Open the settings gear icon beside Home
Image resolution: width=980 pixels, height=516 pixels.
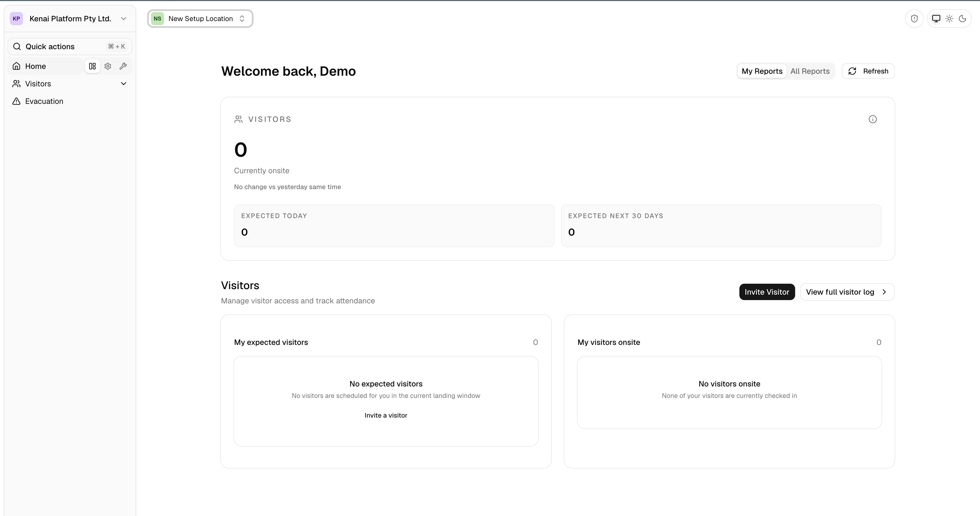(x=108, y=66)
